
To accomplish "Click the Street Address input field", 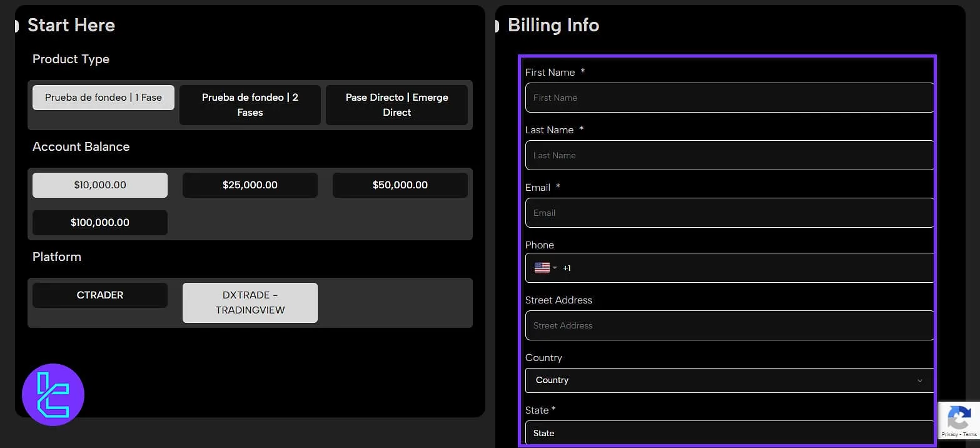I will 729,325.
